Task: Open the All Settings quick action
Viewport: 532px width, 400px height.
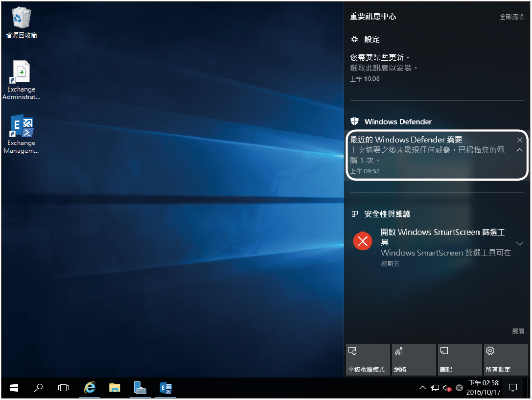Action: 506,359
